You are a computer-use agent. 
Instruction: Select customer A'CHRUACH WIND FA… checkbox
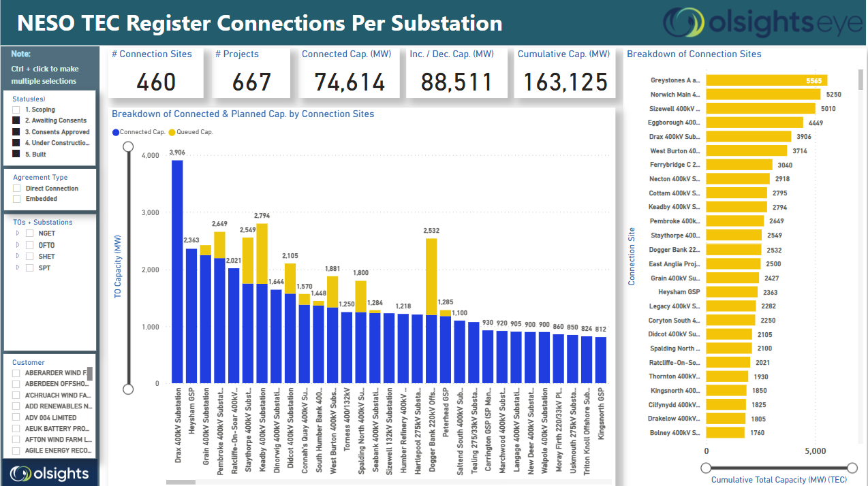pyautogui.click(x=16, y=395)
